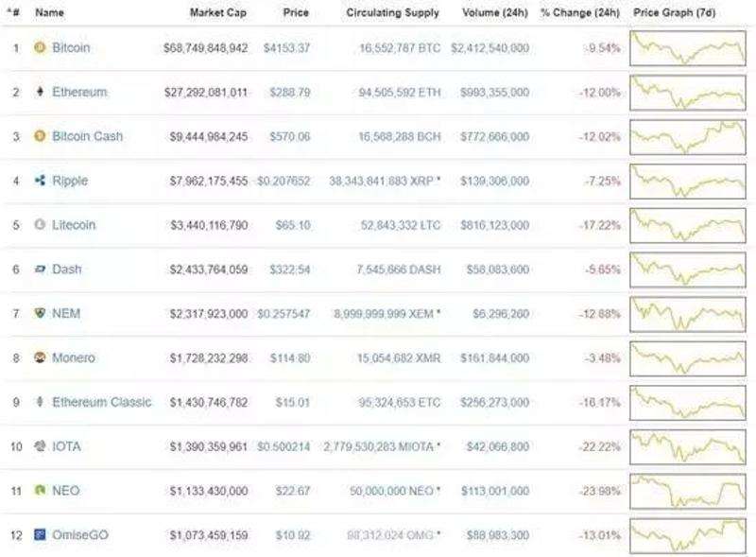This screenshot has height=557, width=756.
Task: Click Litecoin's 24h volume value
Action: click(x=498, y=225)
